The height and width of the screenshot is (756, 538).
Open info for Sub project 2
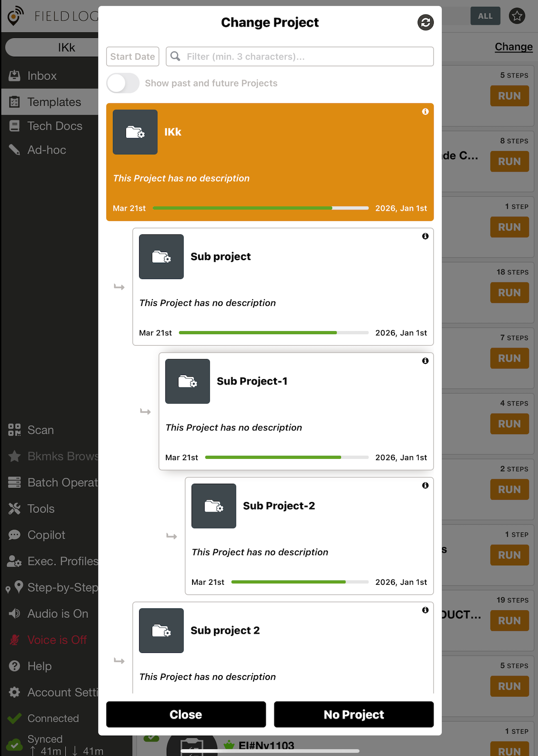tap(425, 610)
